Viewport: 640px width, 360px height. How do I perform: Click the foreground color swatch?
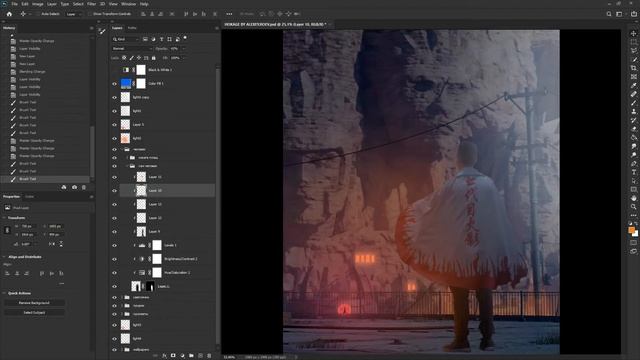pos(632,231)
